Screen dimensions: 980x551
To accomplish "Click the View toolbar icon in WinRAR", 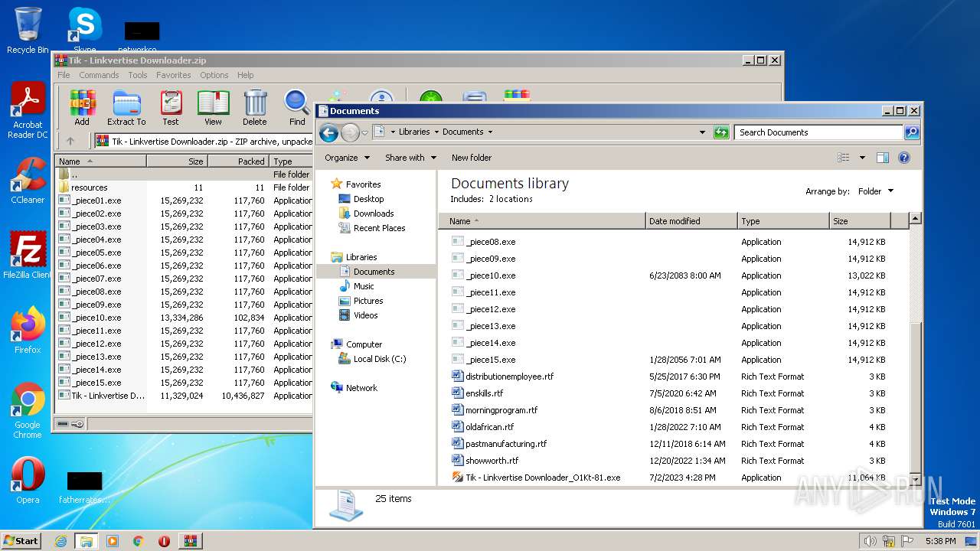I will tap(213, 107).
